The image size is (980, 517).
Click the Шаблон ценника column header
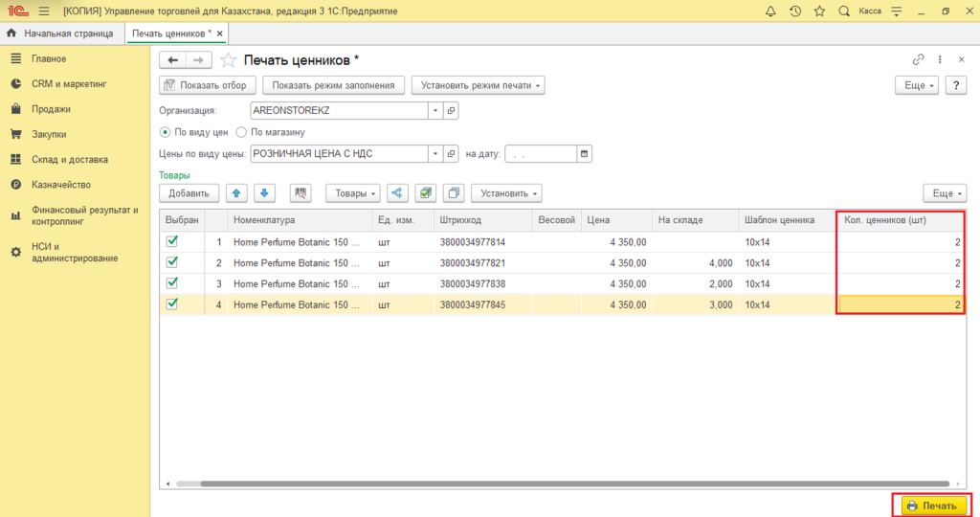pyautogui.click(x=787, y=220)
